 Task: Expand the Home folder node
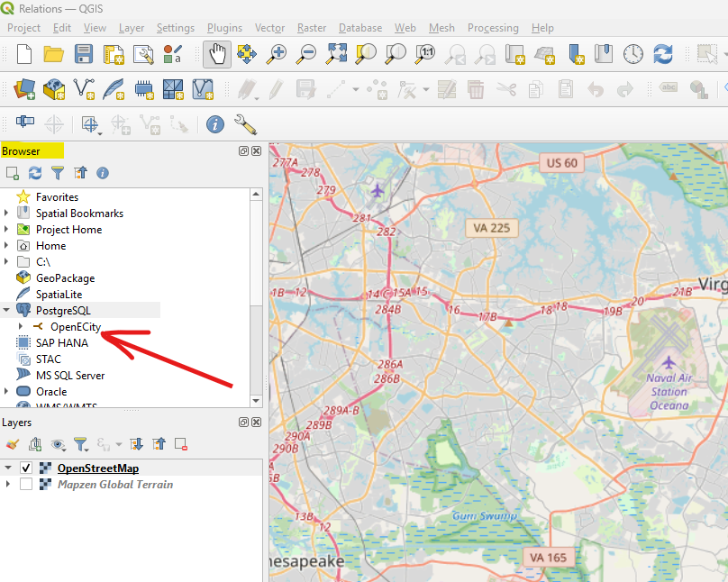(6, 246)
